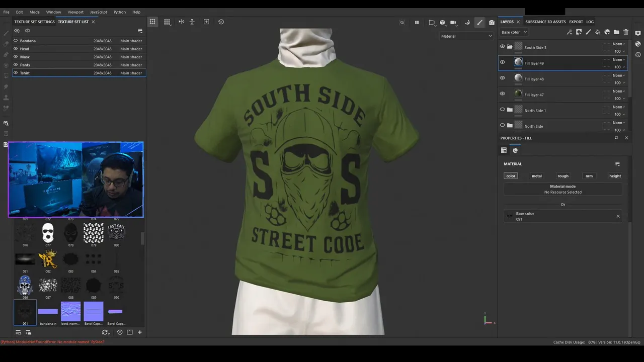Select the 077 white balaclava asset thumbnail
This screenshot has height=362, width=644.
click(48, 233)
